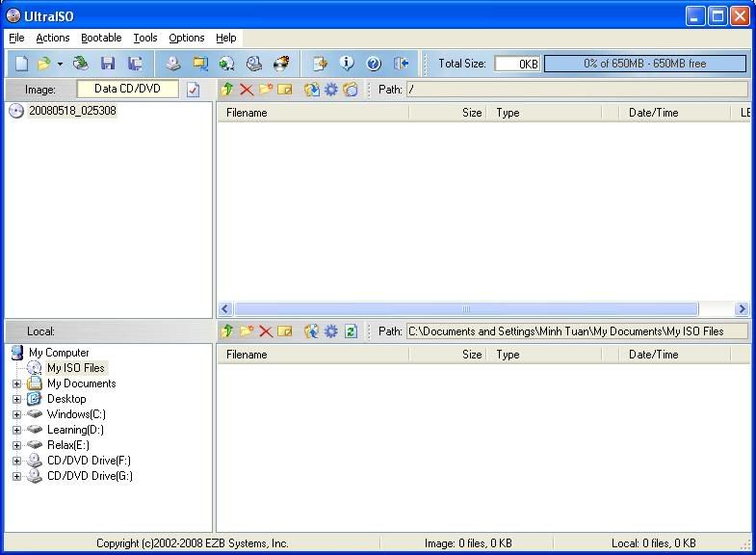
Task: Click the Data CD/DVD image type box
Action: (127, 89)
